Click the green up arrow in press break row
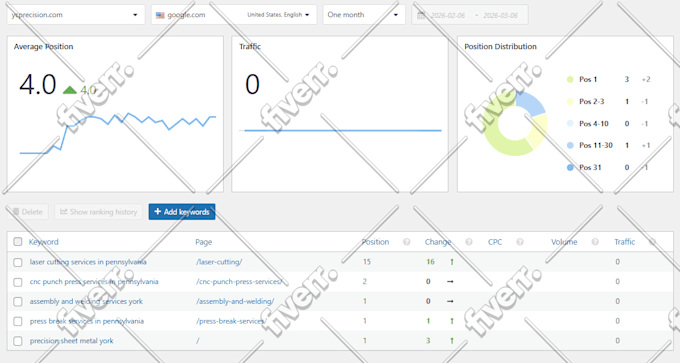The height and width of the screenshot is (363, 680). (452, 321)
